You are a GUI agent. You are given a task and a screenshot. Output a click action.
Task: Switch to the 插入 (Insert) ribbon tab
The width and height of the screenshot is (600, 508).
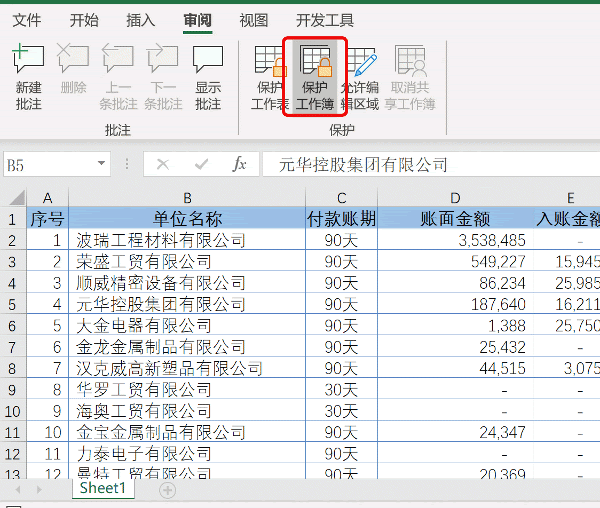(x=141, y=20)
